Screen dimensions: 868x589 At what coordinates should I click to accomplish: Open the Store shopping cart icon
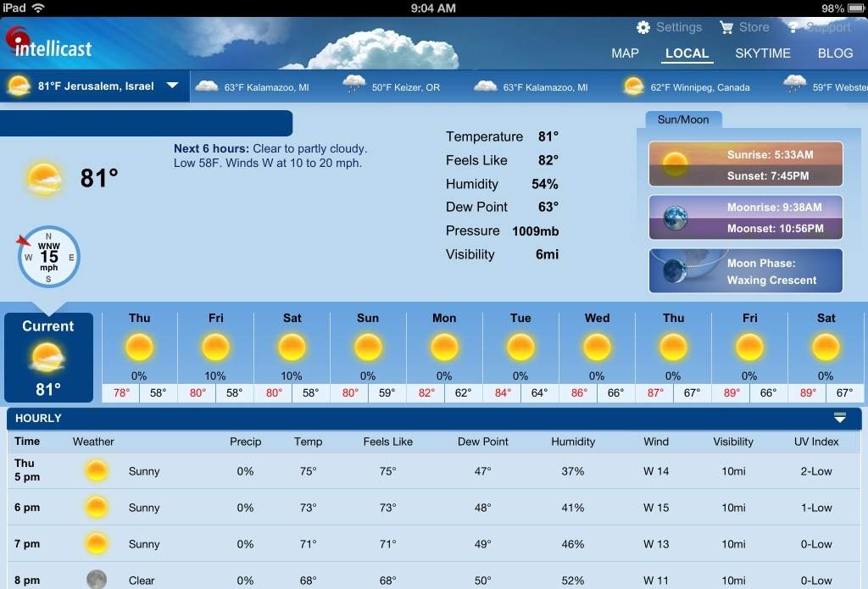coord(726,28)
